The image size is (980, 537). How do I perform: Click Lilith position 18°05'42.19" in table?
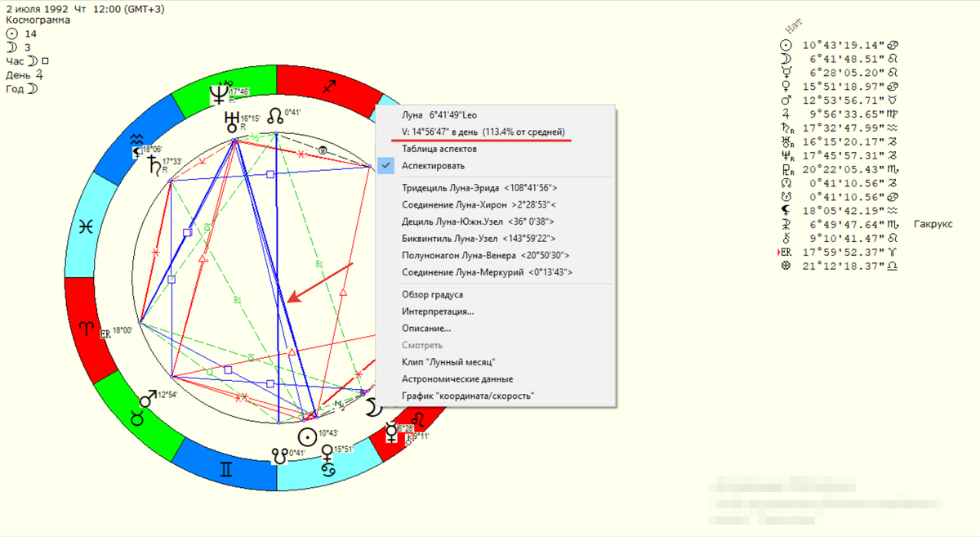click(843, 211)
